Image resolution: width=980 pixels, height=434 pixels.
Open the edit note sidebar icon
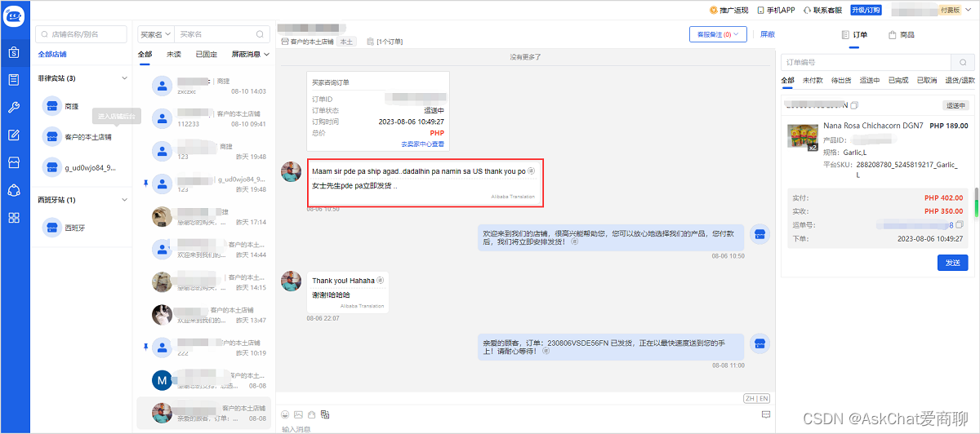(14, 135)
